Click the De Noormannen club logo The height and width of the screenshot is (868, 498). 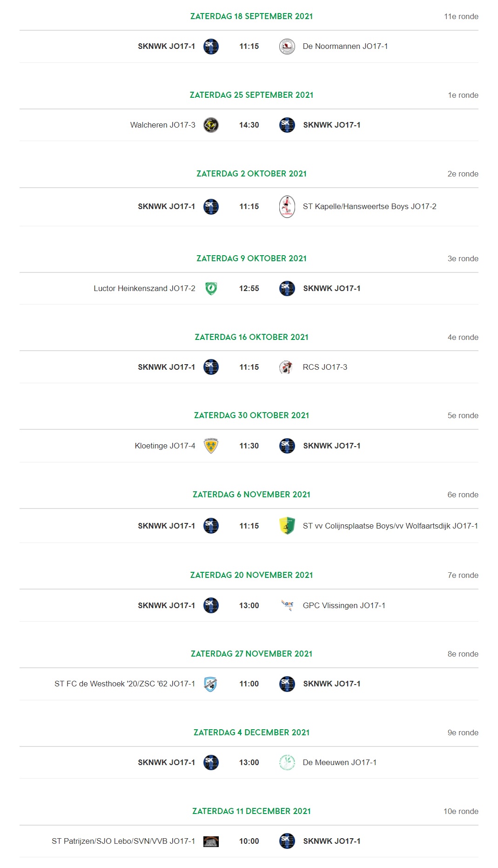pos(287,47)
